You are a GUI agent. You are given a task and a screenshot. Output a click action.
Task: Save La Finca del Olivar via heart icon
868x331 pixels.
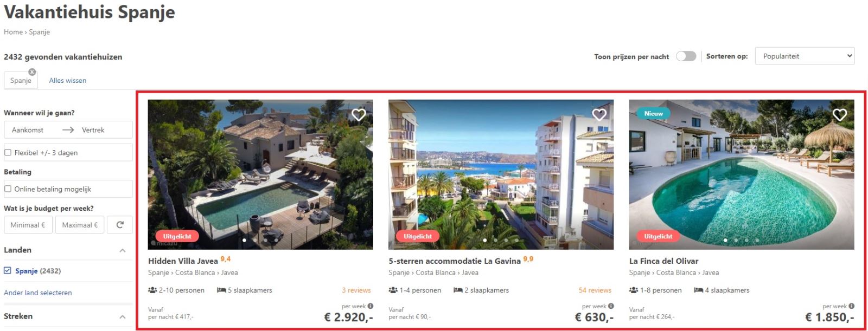[840, 115]
